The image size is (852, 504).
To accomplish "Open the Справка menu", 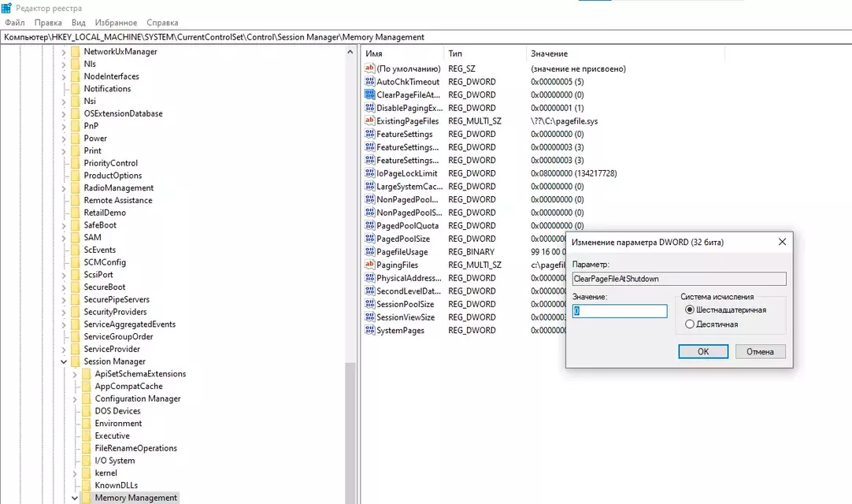I will coord(162,23).
